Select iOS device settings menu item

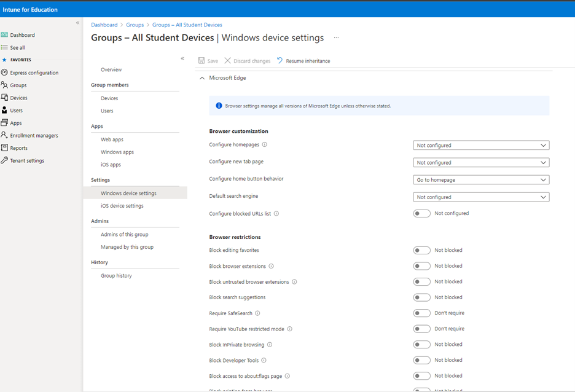click(122, 206)
